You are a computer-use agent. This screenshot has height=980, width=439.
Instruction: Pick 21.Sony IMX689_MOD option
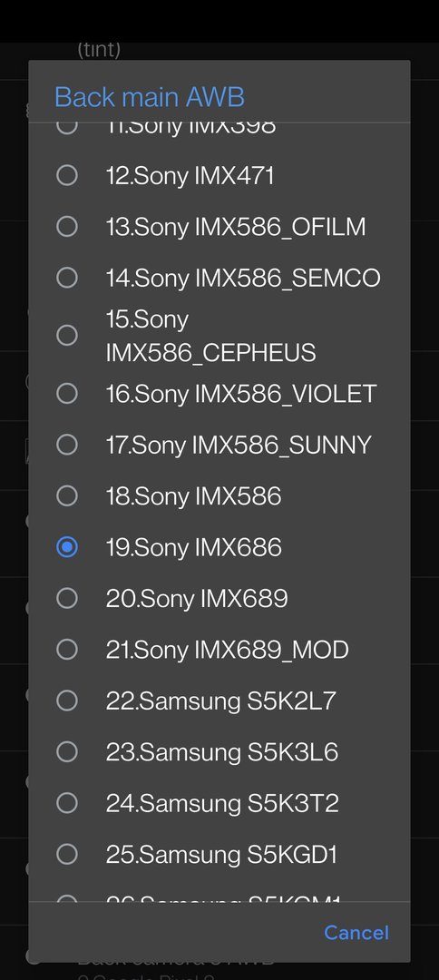[219, 650]
